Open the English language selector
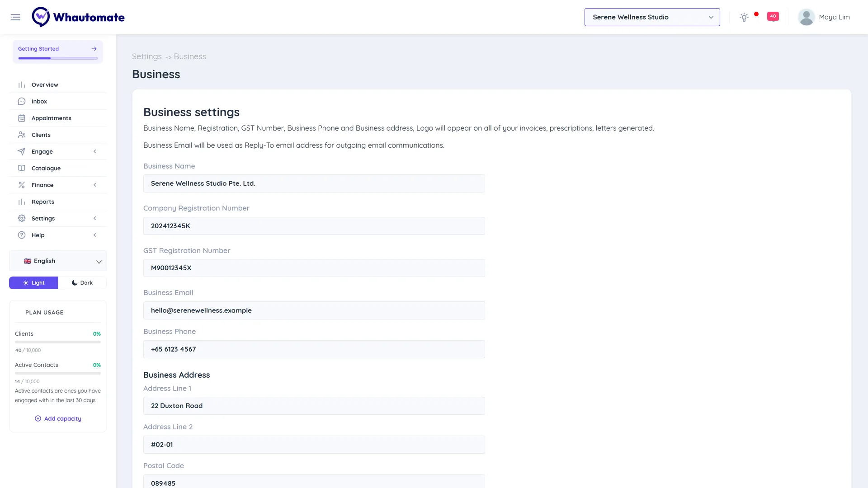The image size is (868, 488). pos(58,261)
